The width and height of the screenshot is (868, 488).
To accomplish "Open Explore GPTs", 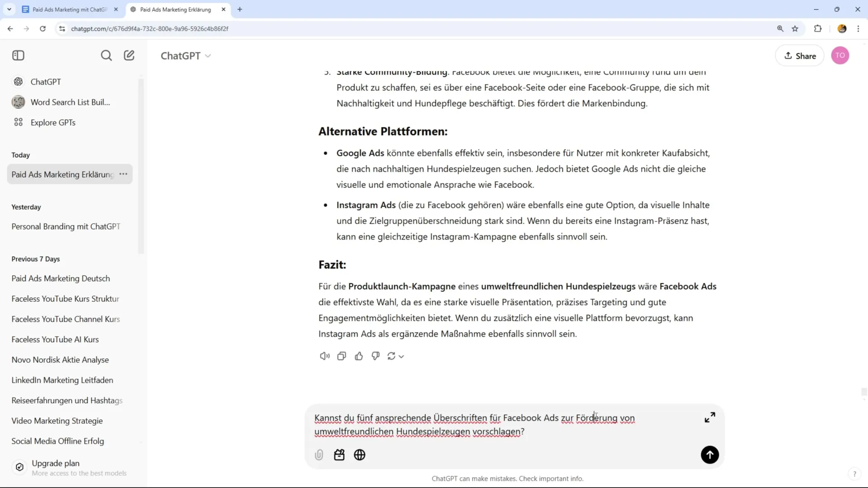I will pyautogui.click(x=53, y=122).
